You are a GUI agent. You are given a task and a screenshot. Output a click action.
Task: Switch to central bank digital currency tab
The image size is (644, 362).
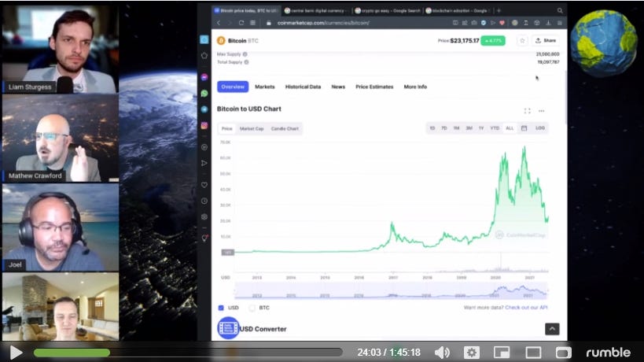click(x=315, y=11)
